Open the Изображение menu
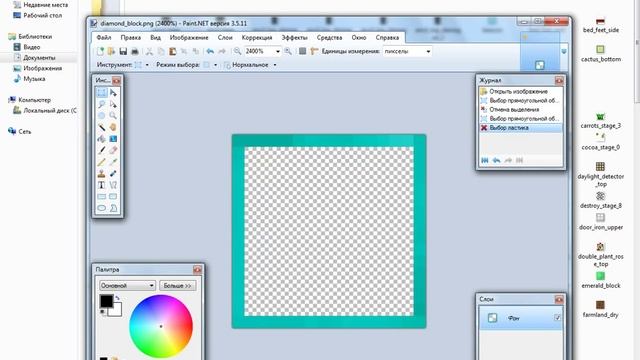Viewport: 640px width, 360px height. [x=189, y=38]
